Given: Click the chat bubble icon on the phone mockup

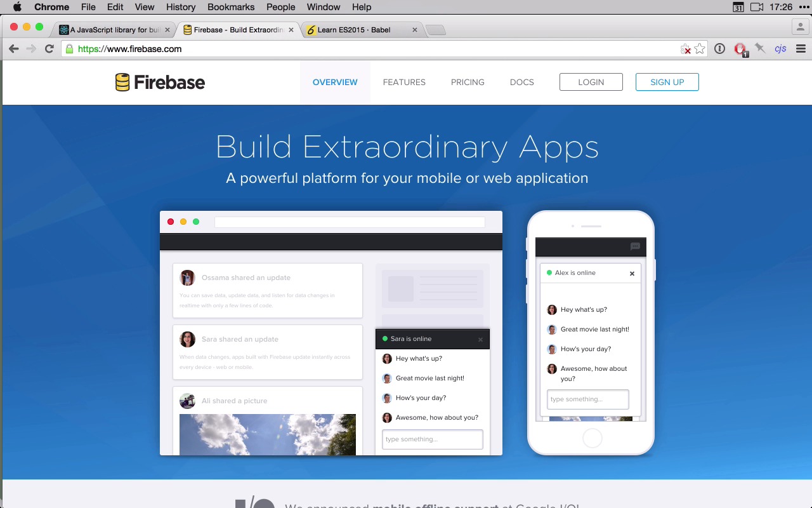Looking at the screenshot, I should point(635,246).
